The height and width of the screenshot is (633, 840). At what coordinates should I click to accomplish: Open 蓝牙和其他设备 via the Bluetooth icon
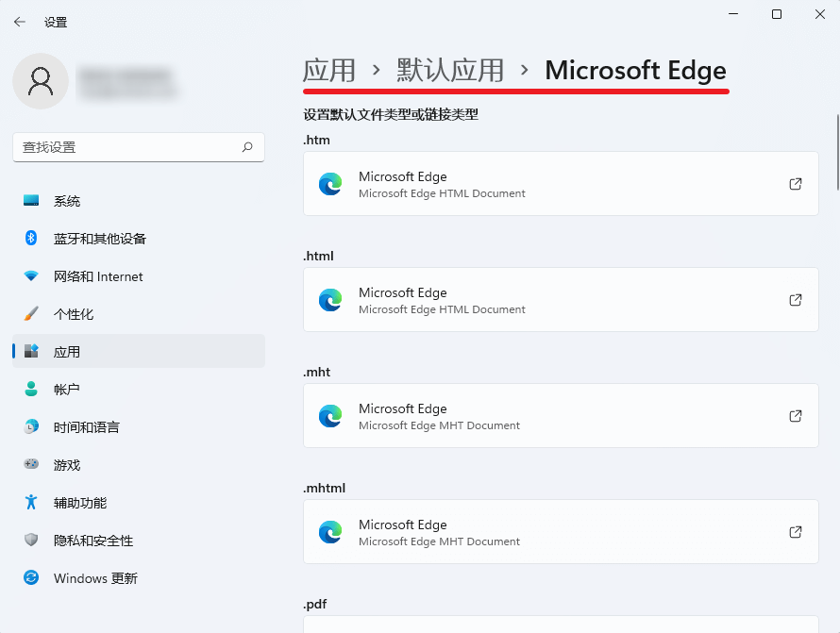[x=29, y=238]
